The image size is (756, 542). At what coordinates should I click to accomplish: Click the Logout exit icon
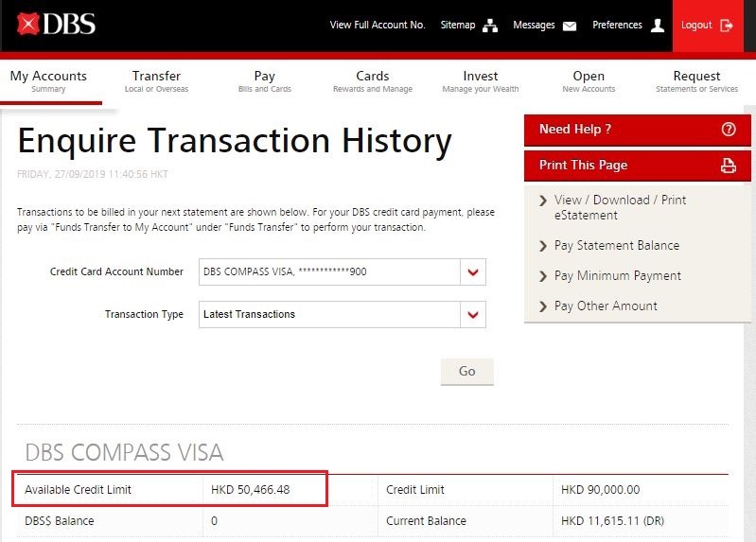(727, 26)
